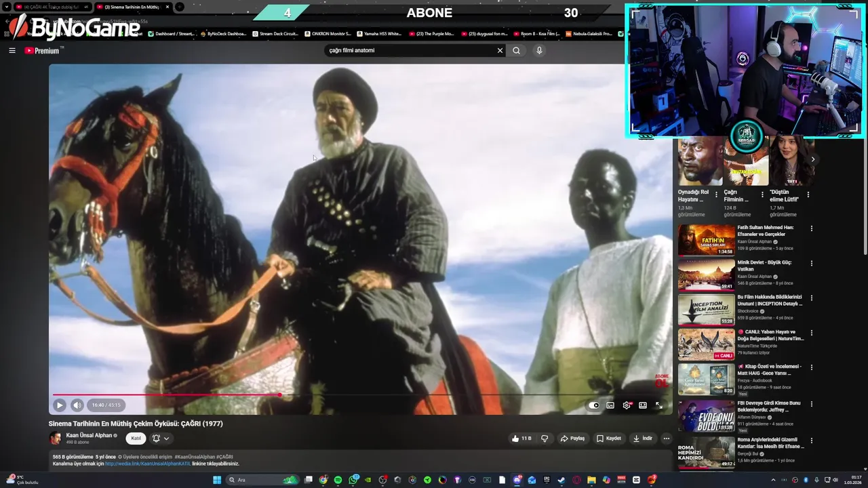Open options menu for FBI Devreye Girdi video
Screen dimensions: 868x488
[811, 404]
